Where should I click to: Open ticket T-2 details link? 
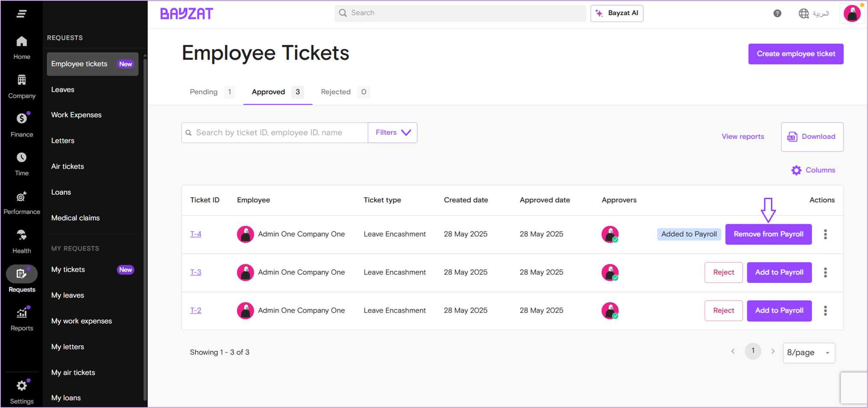pyautogui.click(x=196, y=310)
